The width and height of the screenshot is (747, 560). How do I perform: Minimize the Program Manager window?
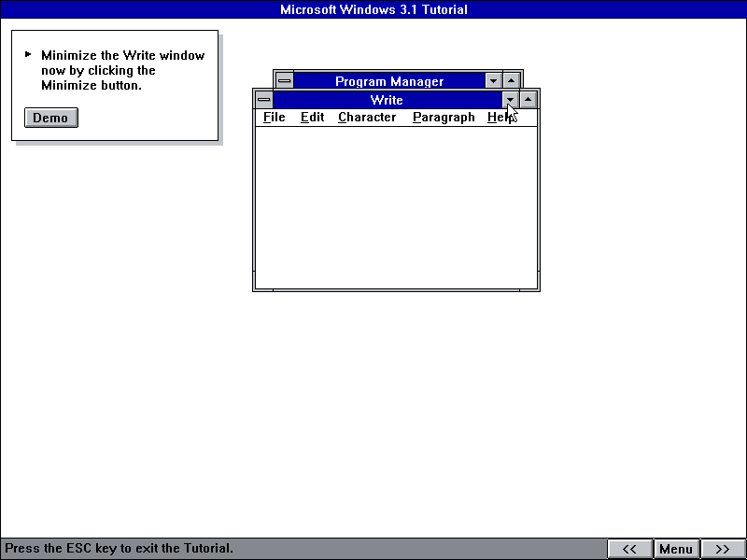click(x=494, y=80)
